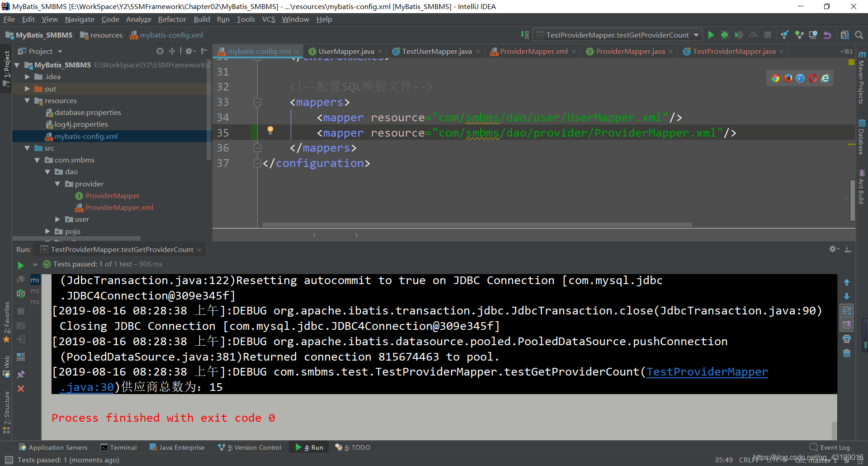The image size is (868, 466).
Task: Run with coverage from the toolbar
Action: tap(739, 35)
